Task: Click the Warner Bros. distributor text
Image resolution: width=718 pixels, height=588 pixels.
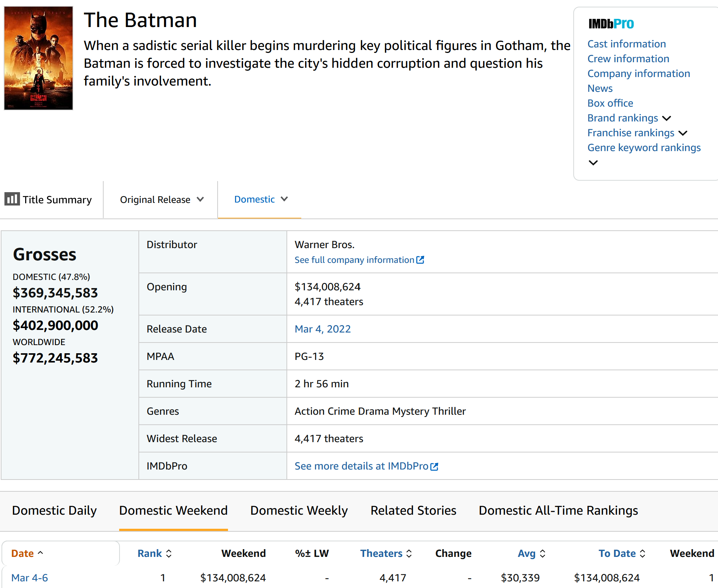Action: (325, 245)
